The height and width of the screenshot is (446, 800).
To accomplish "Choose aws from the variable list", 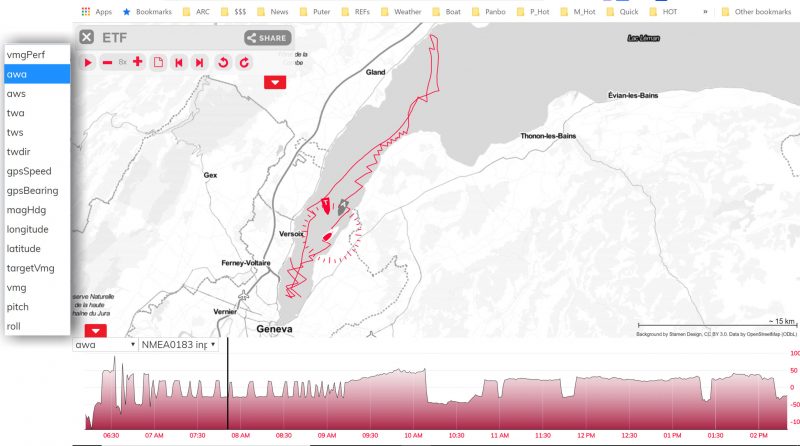I will [x=37, y=93].
